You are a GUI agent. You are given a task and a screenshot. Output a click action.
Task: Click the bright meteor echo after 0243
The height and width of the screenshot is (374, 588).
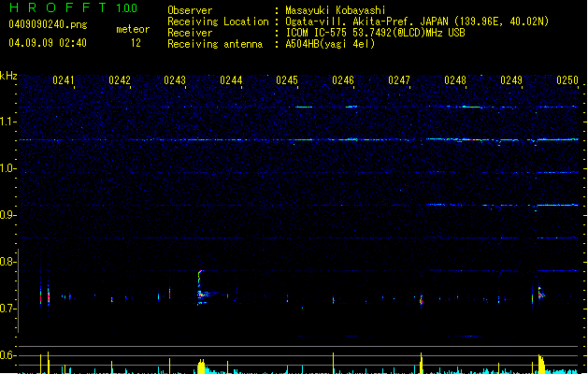tap(200, 292)
